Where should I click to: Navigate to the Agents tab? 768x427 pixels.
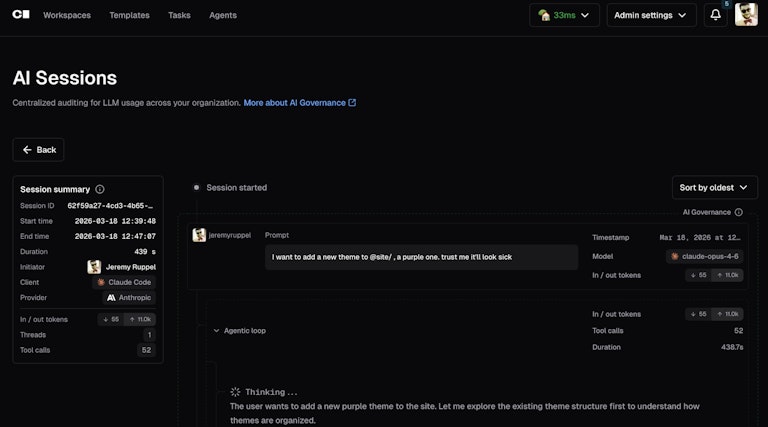pyautogui.click(x=223, y=15)
